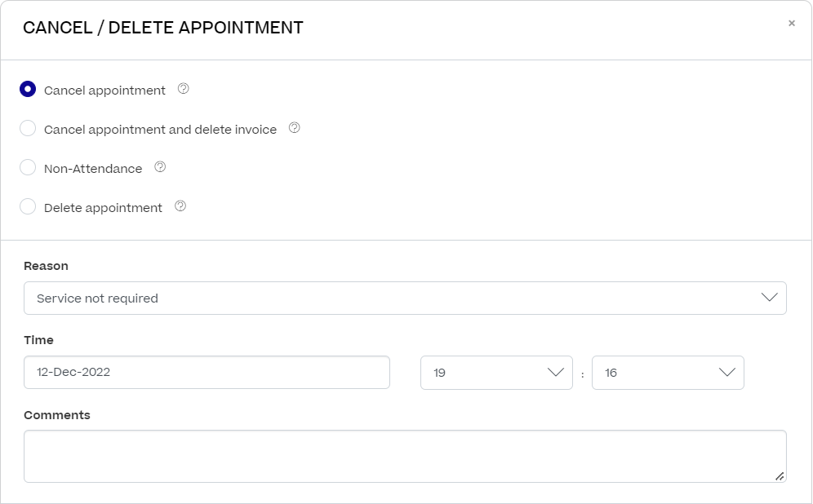The image size is (813, 504).
Task: Pick the Delete appointment radio option
Action: point(28,207)
